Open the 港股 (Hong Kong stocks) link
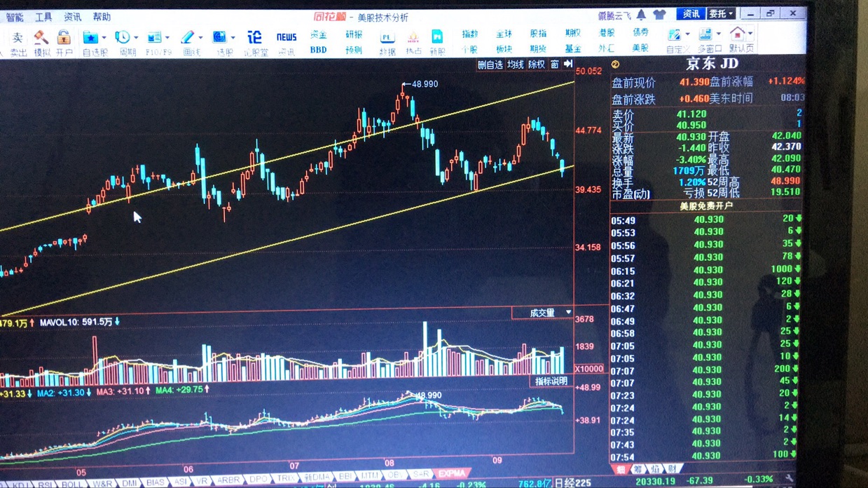Viewport: 868px width, 488px height. pos(607,33)
